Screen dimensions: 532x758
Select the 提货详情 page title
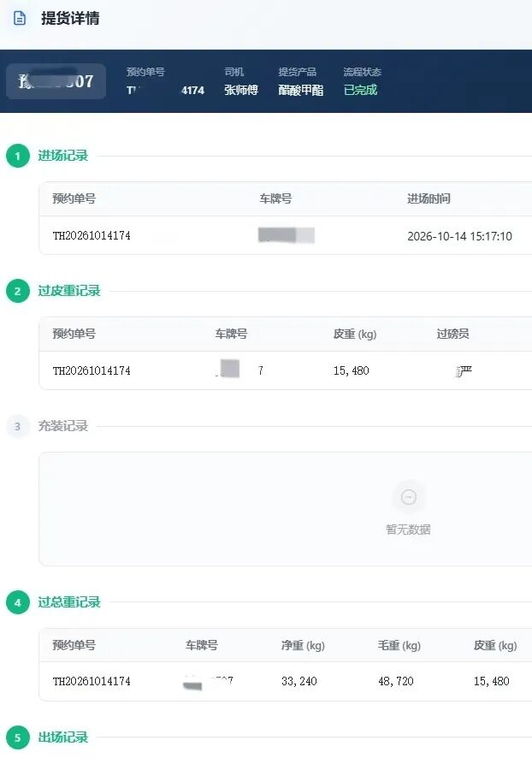(x=70, y=18)
